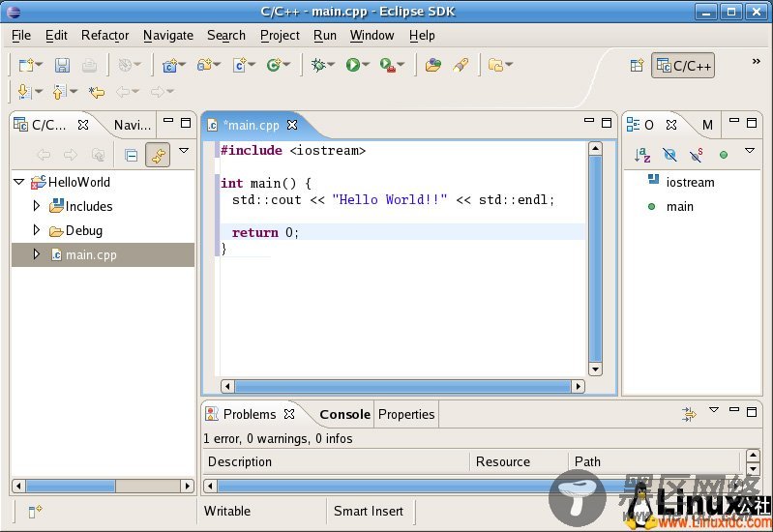Toggle Hide Static Members in Outline
This screenshot has width=773, height=532.
coord(697,155)
